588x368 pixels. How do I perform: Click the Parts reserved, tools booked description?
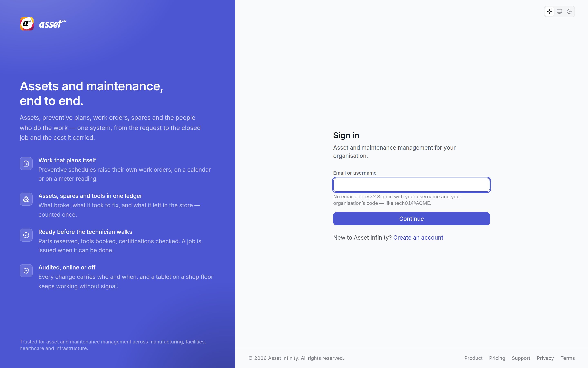point(120,246)
